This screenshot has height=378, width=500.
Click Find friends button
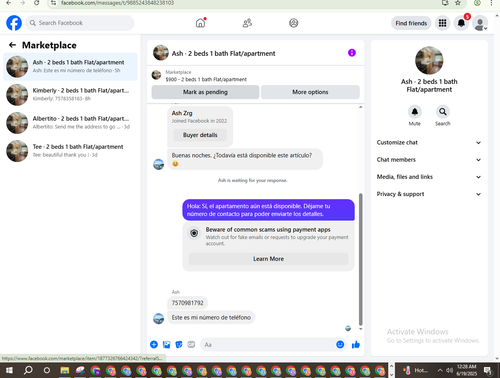[x=411, y=23]
